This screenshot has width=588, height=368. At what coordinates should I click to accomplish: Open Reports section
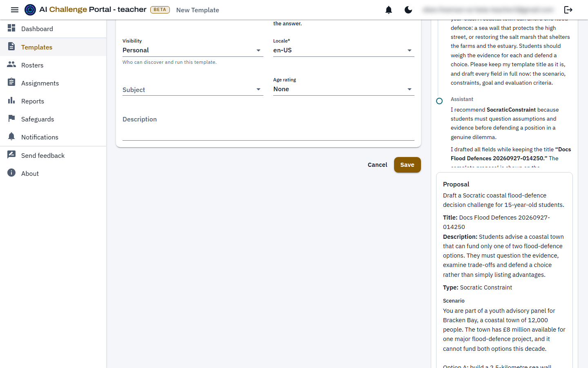click(x=53, y=101)
